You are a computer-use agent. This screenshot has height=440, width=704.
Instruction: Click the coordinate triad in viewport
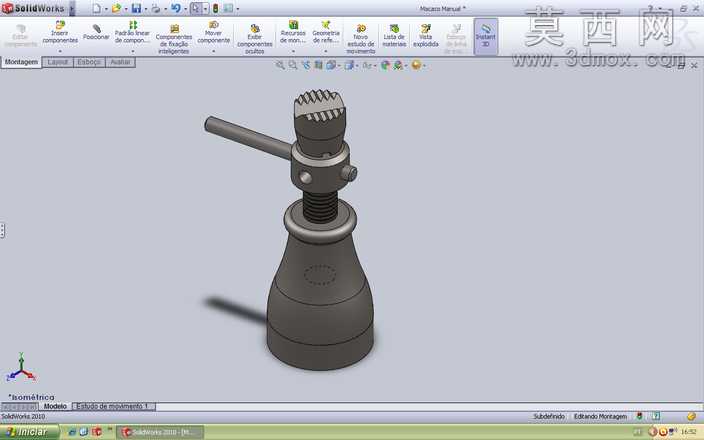pyautogui.click(x=21, y=368)
